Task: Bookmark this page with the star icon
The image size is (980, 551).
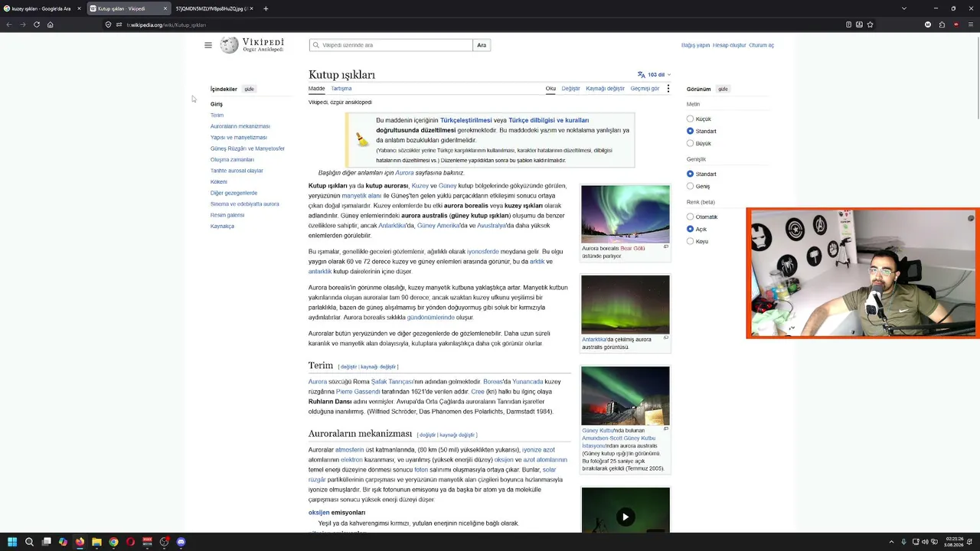Action: (x=871, y=24)
